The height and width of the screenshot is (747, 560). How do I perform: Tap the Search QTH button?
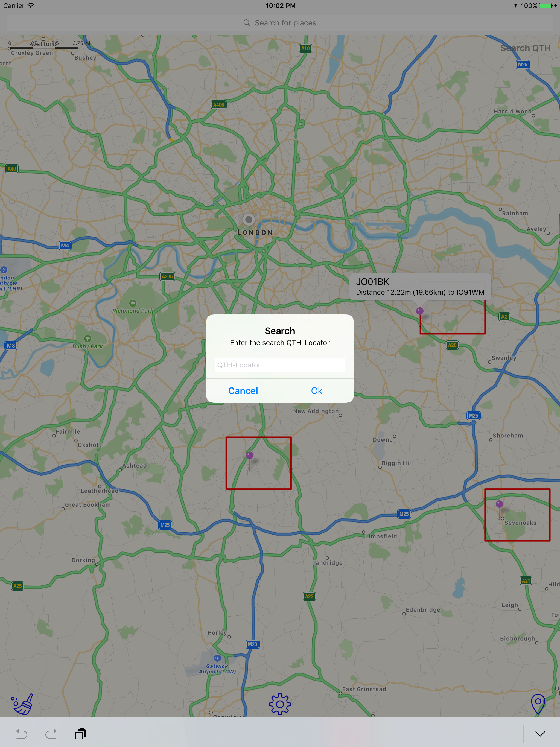[526, 48]
